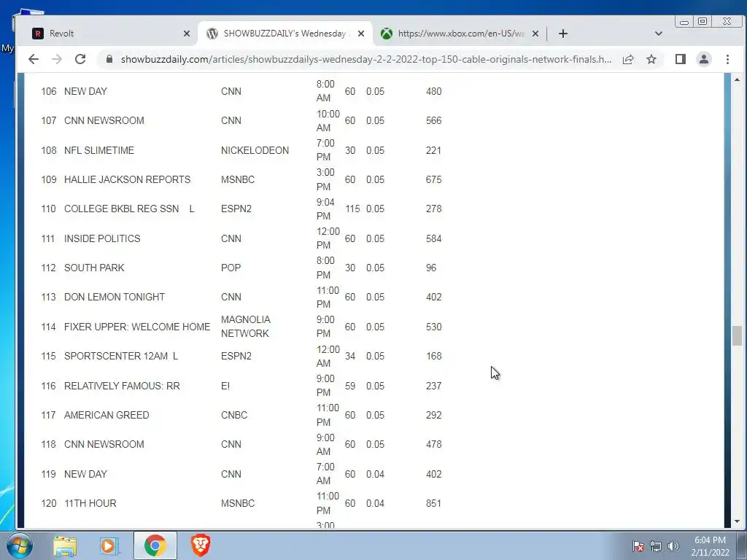Click the POP network cell
Viewport: 747px width, 560px height.
coord(231,268)
